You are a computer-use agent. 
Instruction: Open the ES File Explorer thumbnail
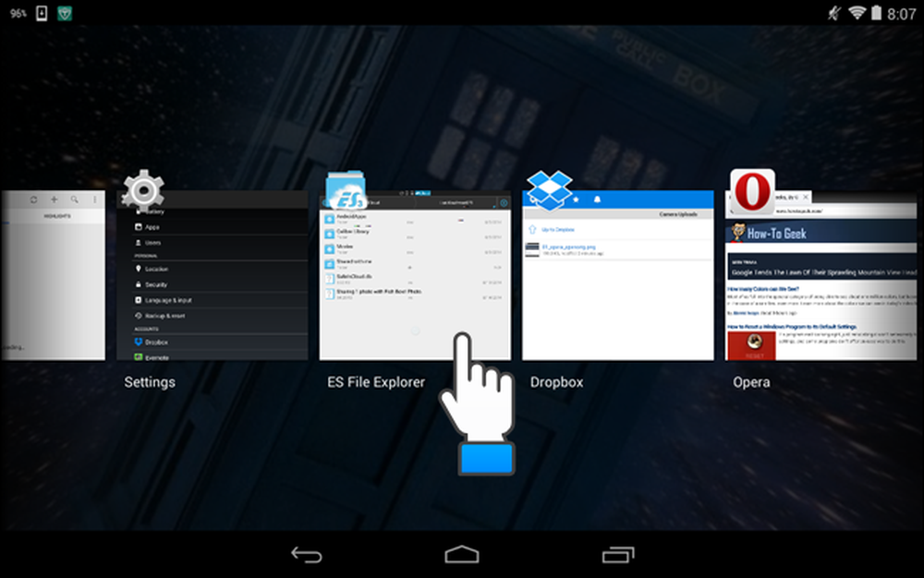coord(415,275)
